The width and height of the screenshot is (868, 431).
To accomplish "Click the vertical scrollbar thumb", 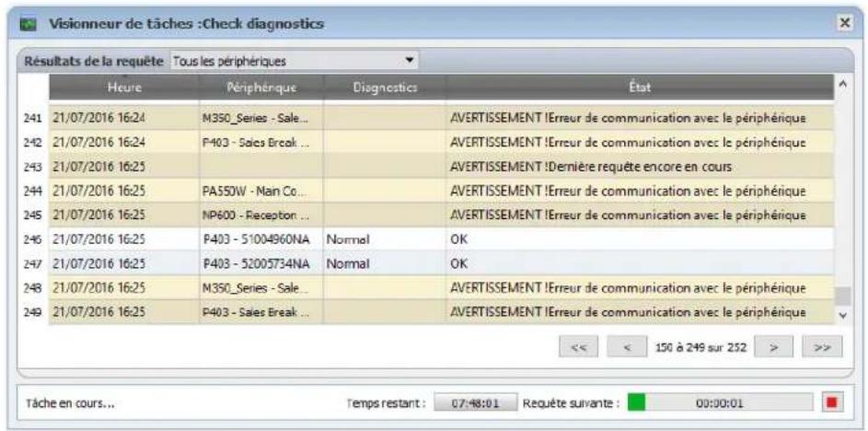I will [x=843, y=297].
